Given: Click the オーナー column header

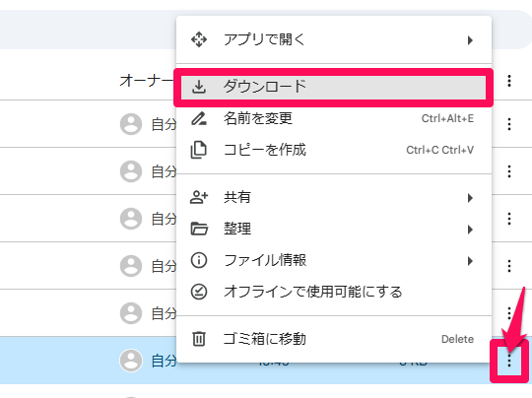Looking at the screenshot, I should pyautogui.click(x=147, y=81).
